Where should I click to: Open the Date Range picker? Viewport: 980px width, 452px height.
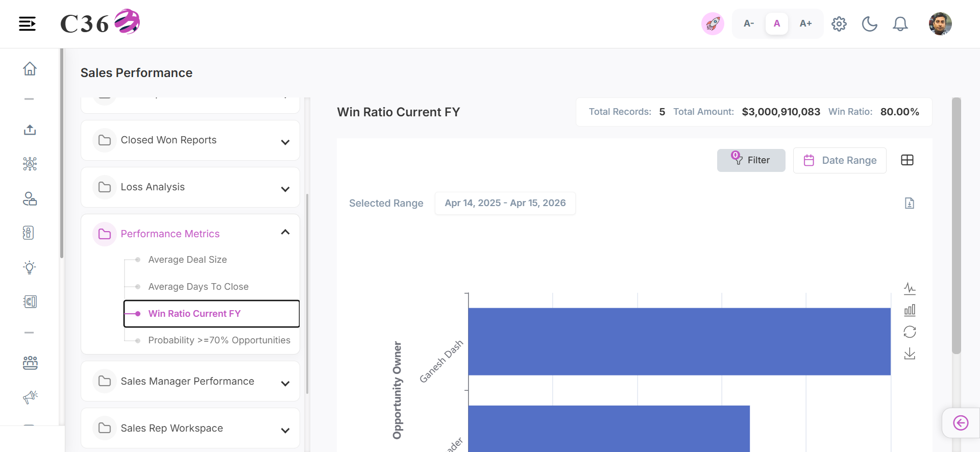(x=840, y=160)
